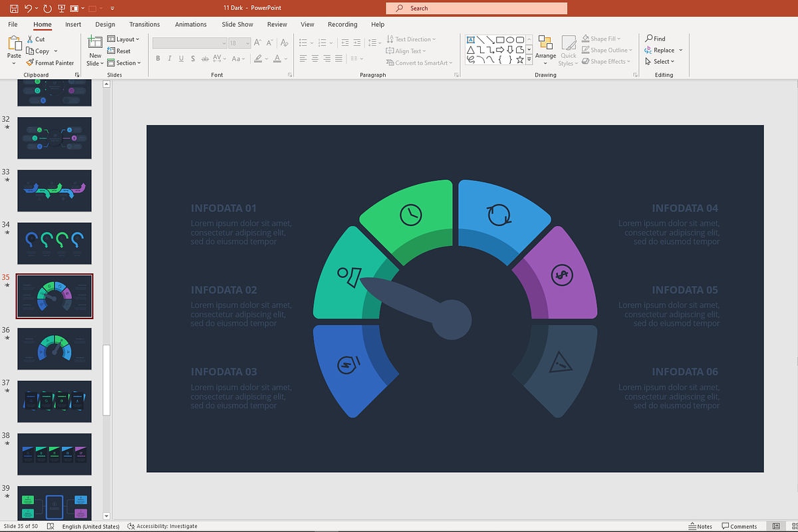798x532 pixels.
Task: Select slide 36 thumbnail
Action: (x=55, y=348)
